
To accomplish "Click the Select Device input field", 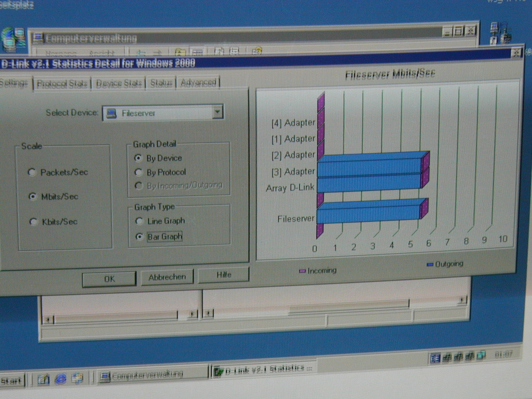I will click(163, 113).
